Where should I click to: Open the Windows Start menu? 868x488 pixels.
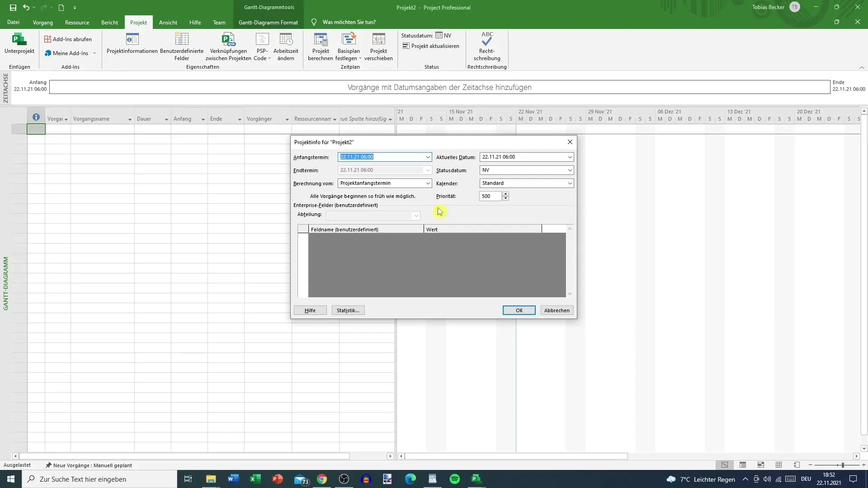11,479
